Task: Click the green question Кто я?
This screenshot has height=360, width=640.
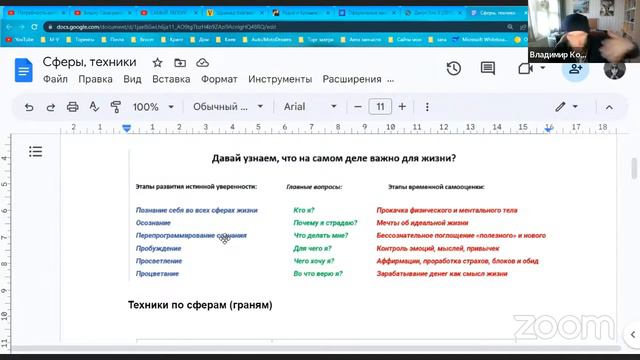Action: tap(304, 210)
